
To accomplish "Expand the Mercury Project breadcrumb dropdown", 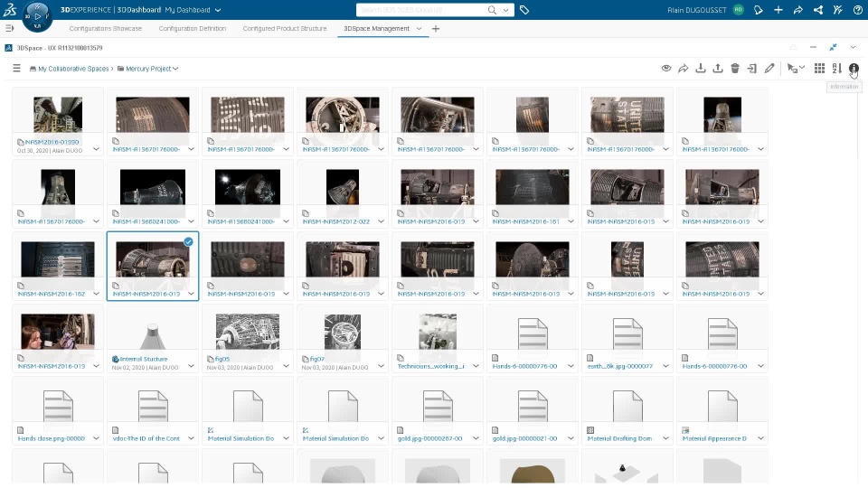I will tap(175, 69).
